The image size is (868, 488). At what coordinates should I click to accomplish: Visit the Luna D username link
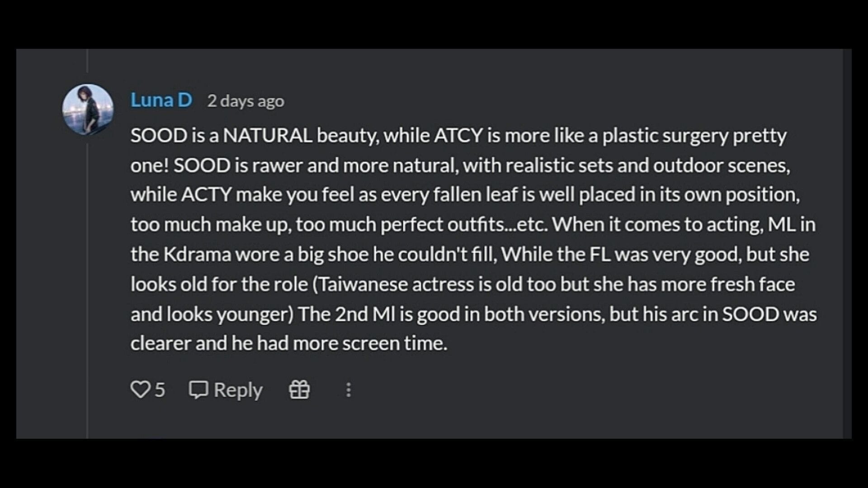pos(161,100)
